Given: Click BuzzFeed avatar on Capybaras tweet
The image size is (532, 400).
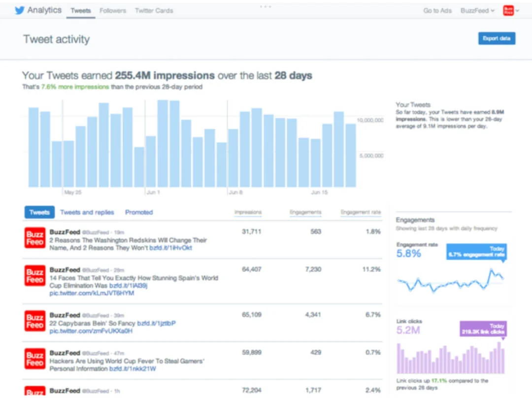Looking at the screenshot, I should point(35,321).
